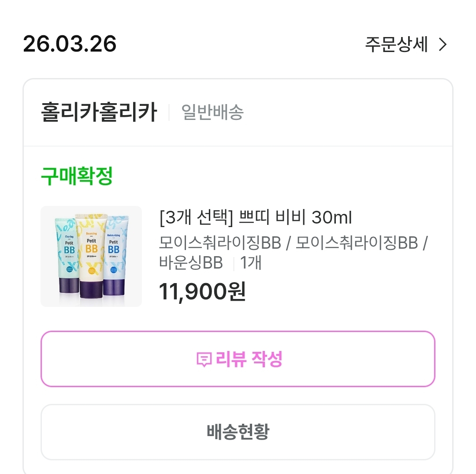Click the [3개 선택] prefix in product title
476x474 pixels.
click(195, 217)
